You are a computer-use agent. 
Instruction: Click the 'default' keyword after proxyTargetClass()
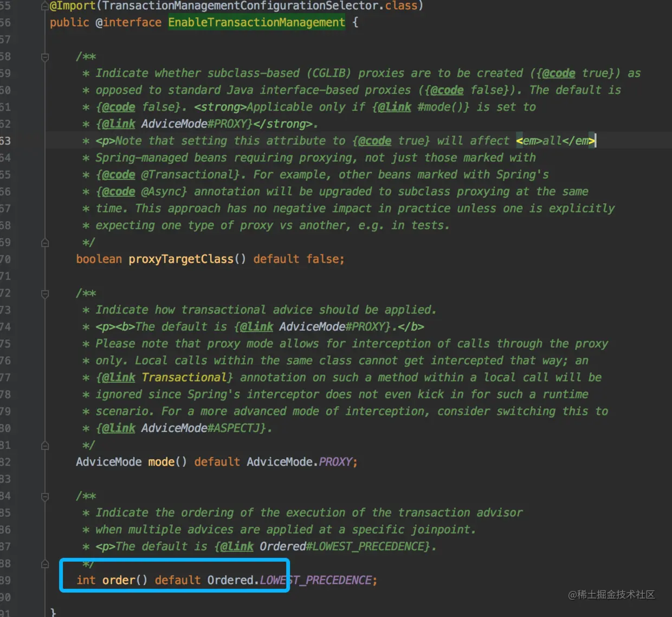[276, 259]
